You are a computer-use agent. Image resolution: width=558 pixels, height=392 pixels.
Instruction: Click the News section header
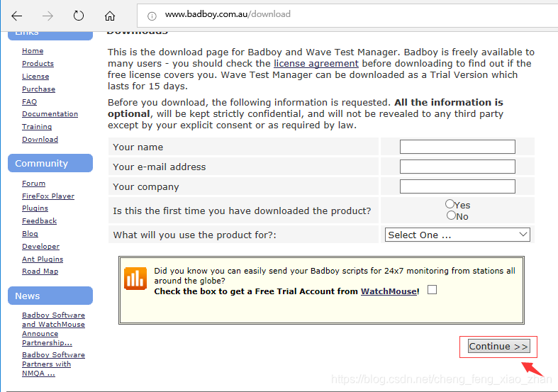[x=50, y=296]
